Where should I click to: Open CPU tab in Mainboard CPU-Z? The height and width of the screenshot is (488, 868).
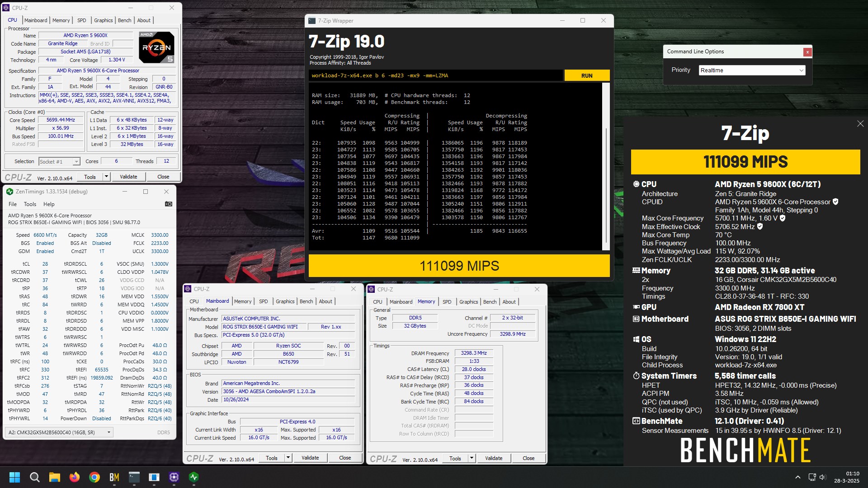[x=194, y=301]
